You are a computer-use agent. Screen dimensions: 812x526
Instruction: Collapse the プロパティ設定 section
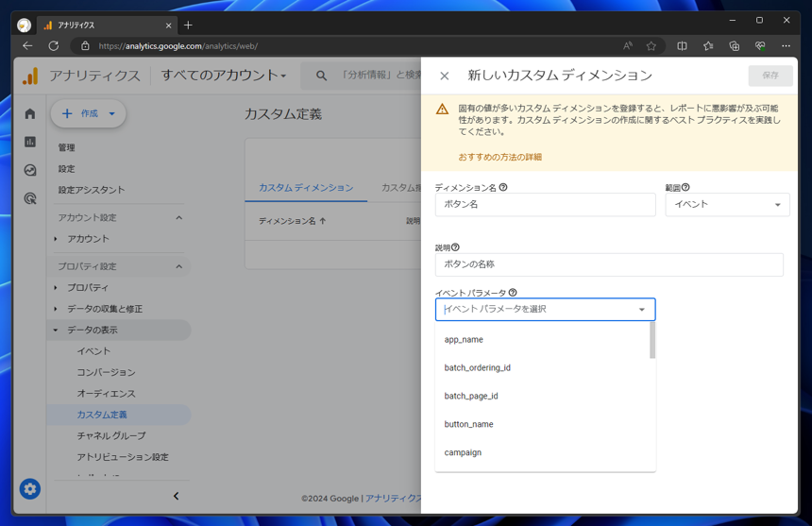[178, 266]
